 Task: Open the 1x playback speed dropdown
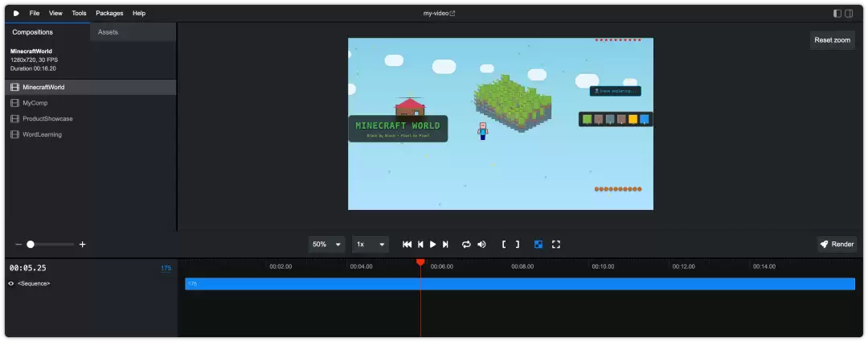[371, 245]
